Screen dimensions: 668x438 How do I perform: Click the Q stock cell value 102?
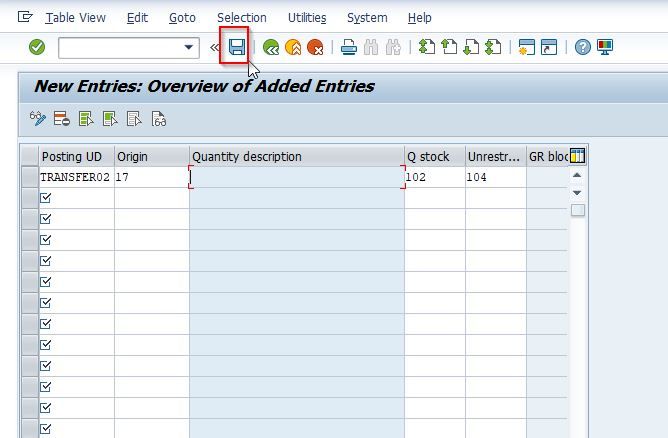(435, 177)
